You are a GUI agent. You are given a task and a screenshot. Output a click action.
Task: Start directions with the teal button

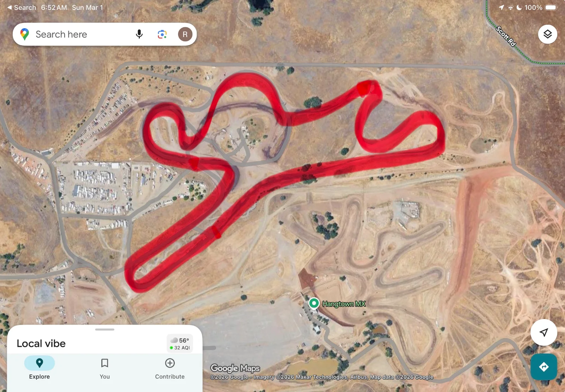pyautogui.click(x=544, y=367)
